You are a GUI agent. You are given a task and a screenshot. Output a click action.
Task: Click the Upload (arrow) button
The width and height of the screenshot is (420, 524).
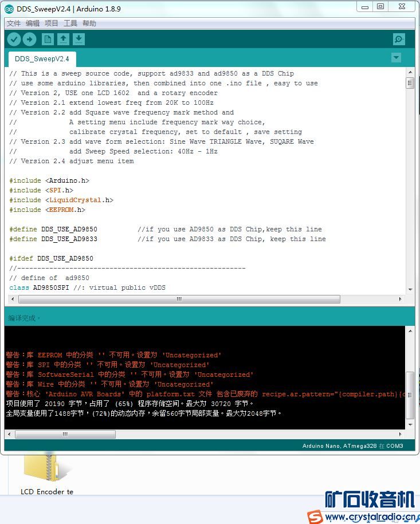pyautogui.click(x=29, y=40)
